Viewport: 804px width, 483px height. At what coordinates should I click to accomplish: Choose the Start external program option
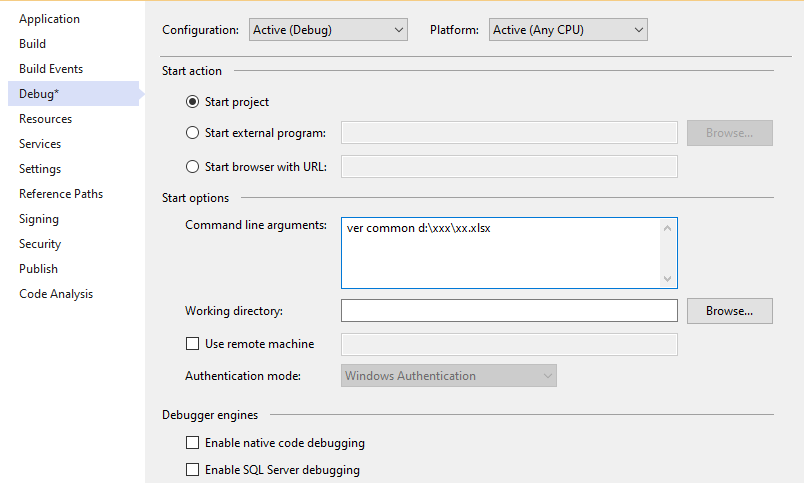click(x=192, y=133)
